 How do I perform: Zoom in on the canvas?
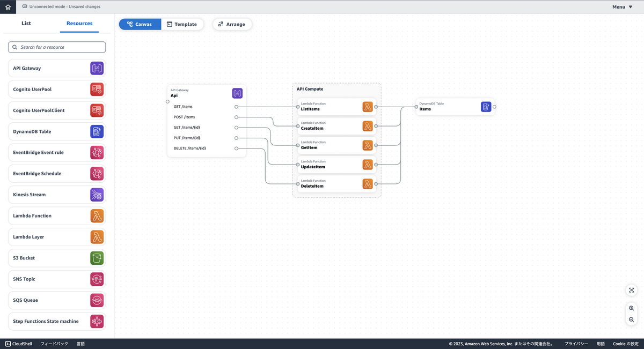tap(632, 308)
